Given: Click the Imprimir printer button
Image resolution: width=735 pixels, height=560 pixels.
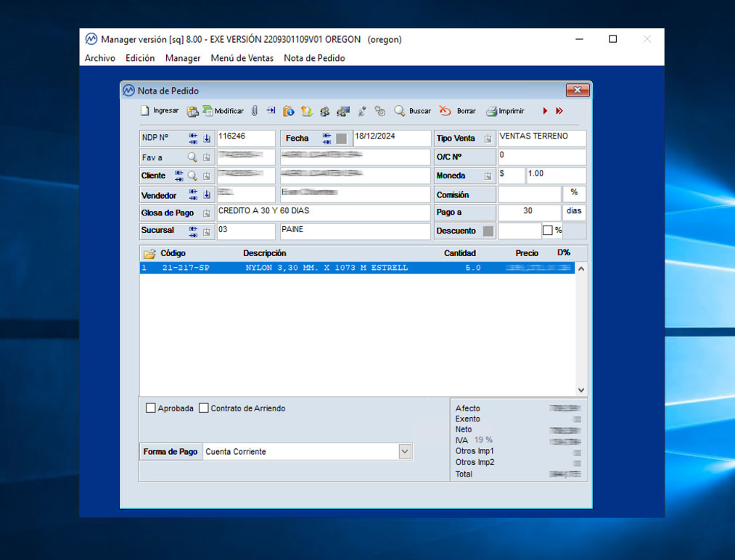Looking at the screenshot, I should click(505, 111).
